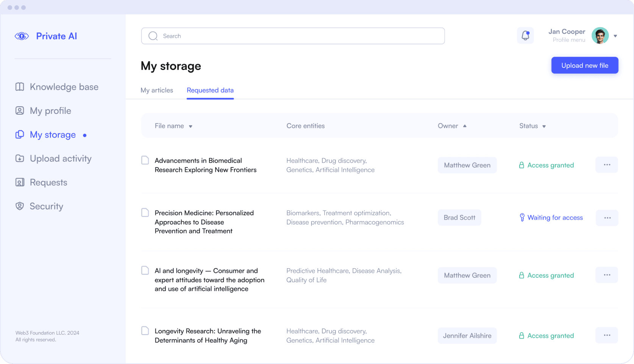Switch to the My articles tab

pyautogui.click(x=157, y=90)
